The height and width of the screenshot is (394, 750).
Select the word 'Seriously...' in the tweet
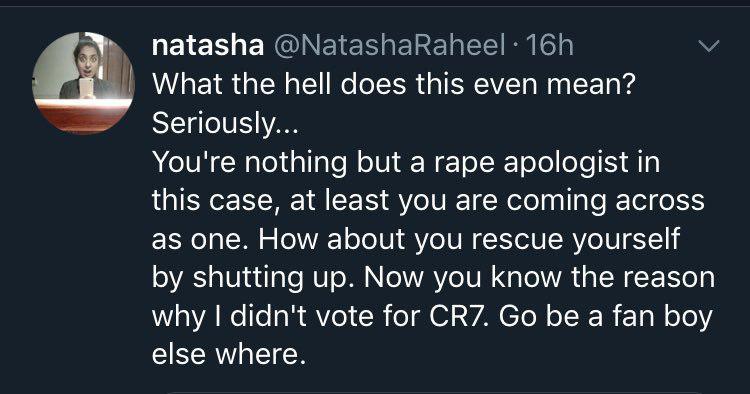[x=225, y=124]
